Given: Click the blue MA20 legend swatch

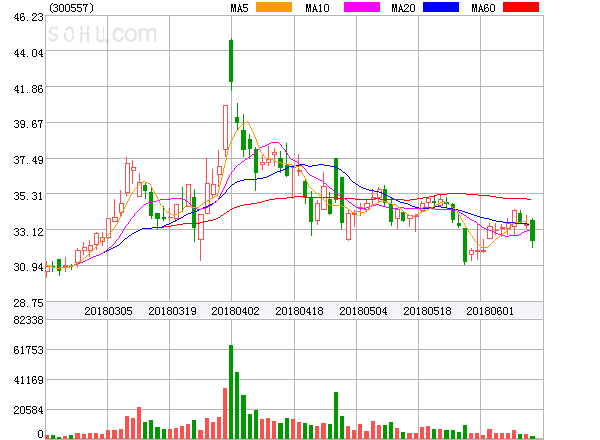Looking at the screenshot, I should coord(441,7).
